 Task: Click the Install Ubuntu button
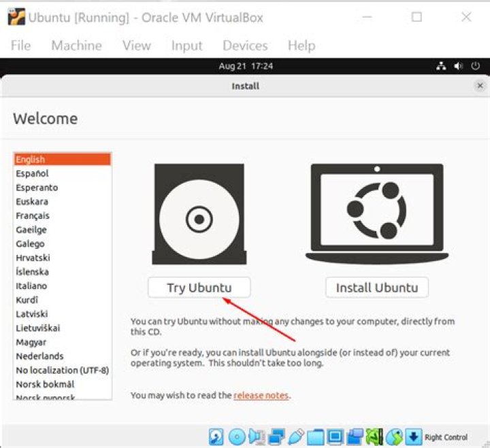377,287
